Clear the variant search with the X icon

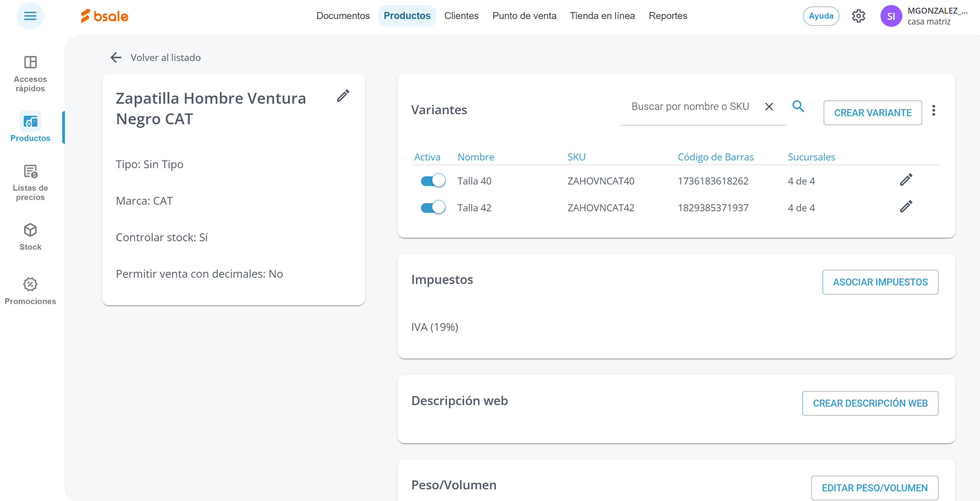point(769,106)
